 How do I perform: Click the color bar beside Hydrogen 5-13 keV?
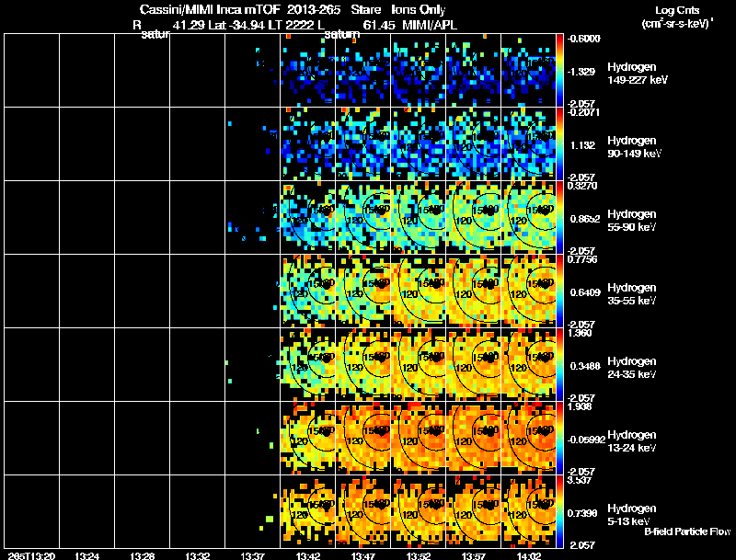tap(559, 512)
